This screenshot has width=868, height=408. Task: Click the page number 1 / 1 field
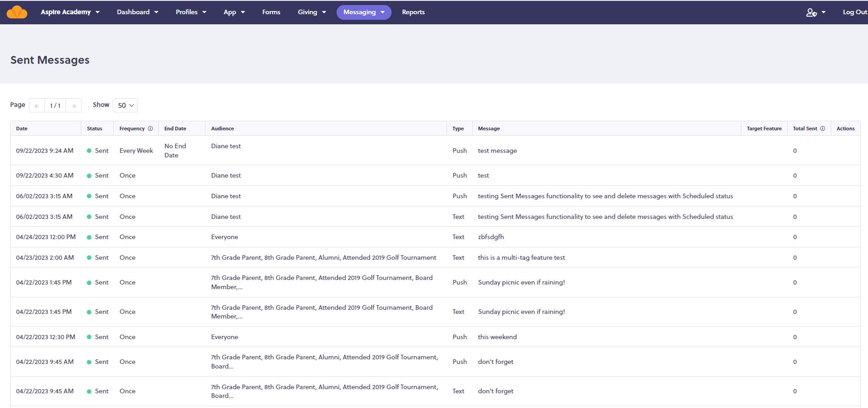[x=55, y=106]
